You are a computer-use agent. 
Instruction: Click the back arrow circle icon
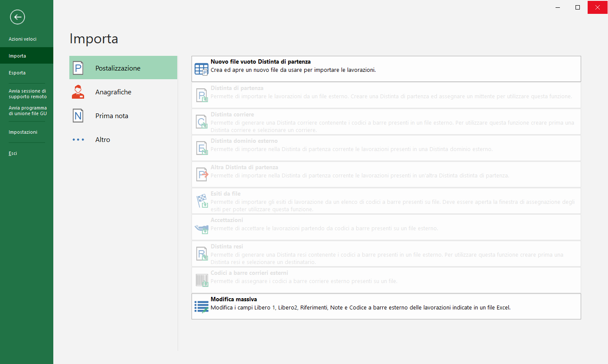coord(17,17)
